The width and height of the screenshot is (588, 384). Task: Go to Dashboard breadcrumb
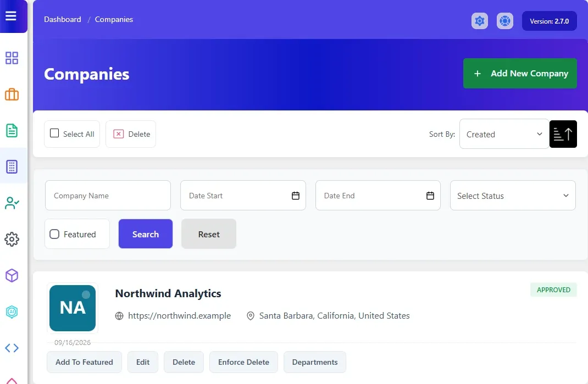62,19
